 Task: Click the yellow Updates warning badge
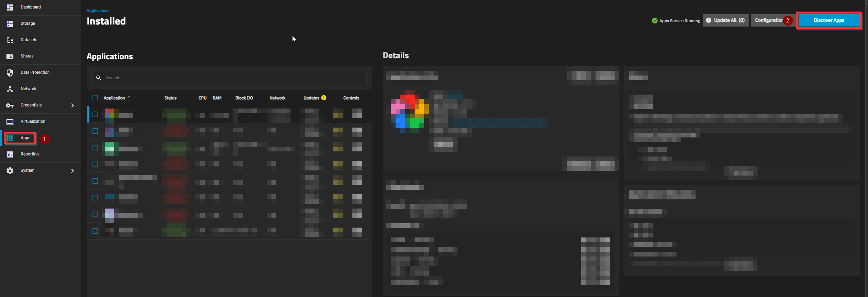[324, 98]
